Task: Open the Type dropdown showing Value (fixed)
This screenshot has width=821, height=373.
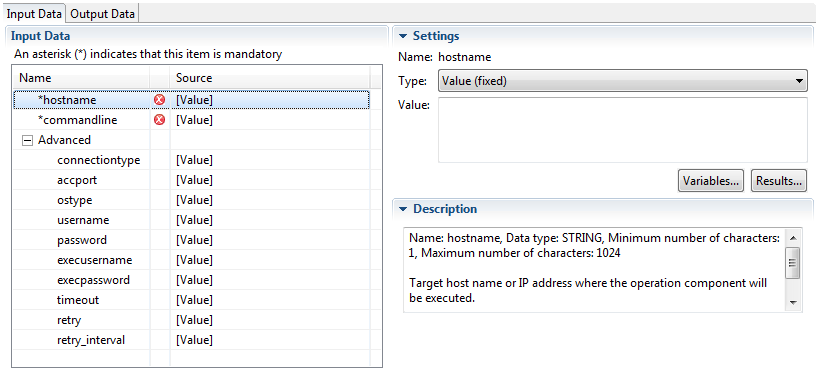Action: 623,81
